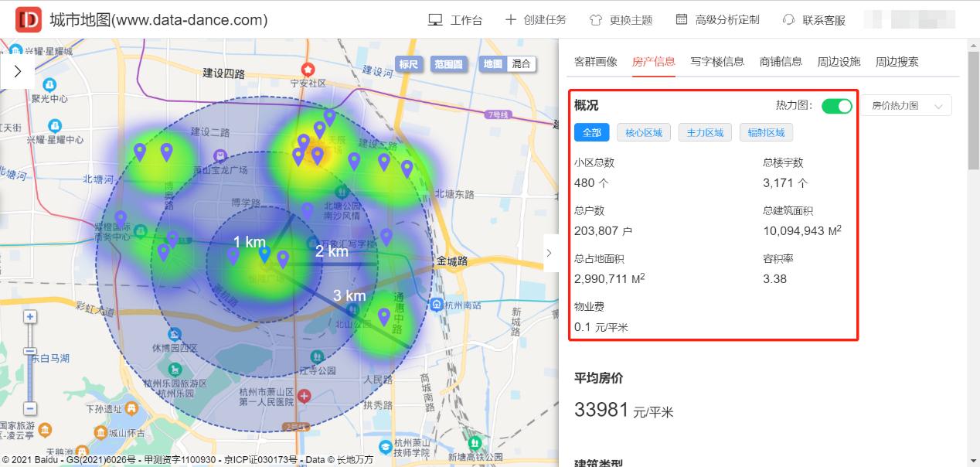Disable the 热力图 heatmap switch

pyautogui.click(x=837, y=105)
